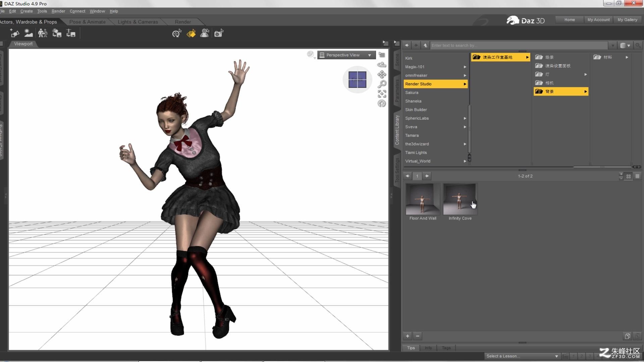
Task: Expand the Sveva folder arrow
Action: click(465, 127)
